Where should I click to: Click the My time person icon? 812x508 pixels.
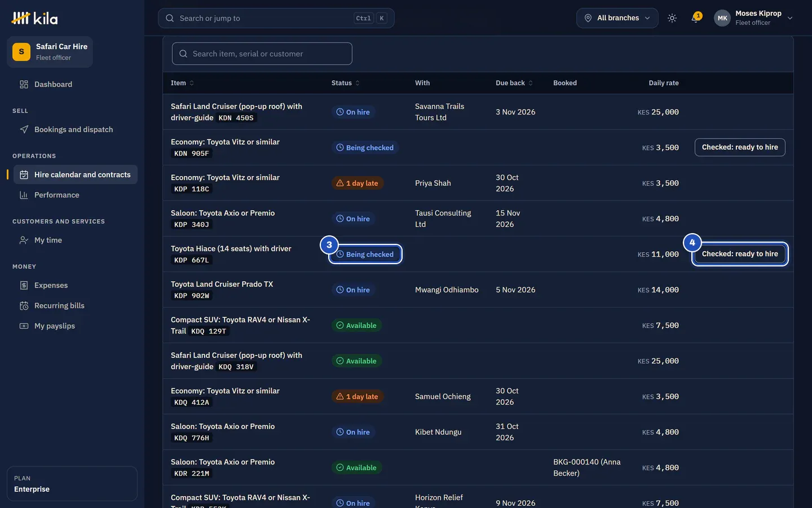click(24, 240)
